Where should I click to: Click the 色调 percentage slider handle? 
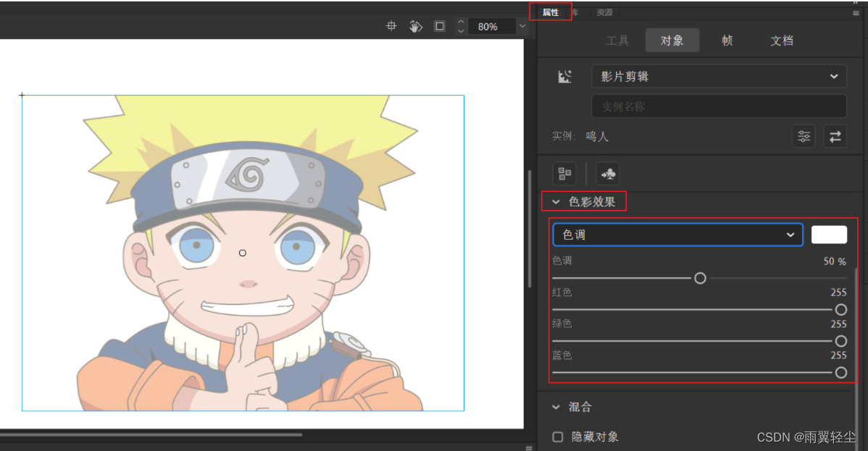[x=700, y=279]
